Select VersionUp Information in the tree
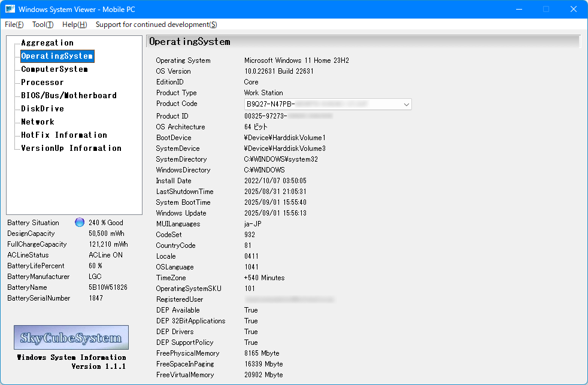Image resolution: width=588 pixels, height=385 pixels. click(x=71, y=148)
